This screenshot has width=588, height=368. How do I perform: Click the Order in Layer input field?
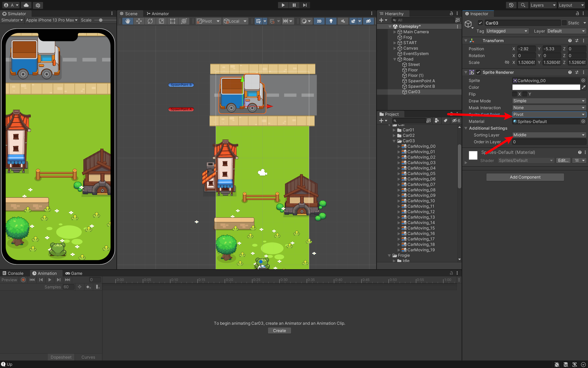click(x=549, y=142)
